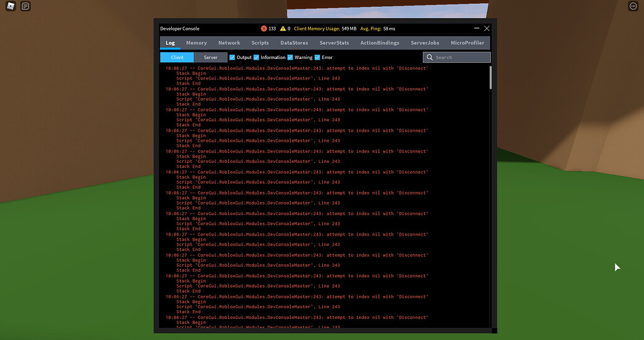Click the yellow warning count icon
Image resolution: width=644 pixels, height=340 pixels.
283,29
